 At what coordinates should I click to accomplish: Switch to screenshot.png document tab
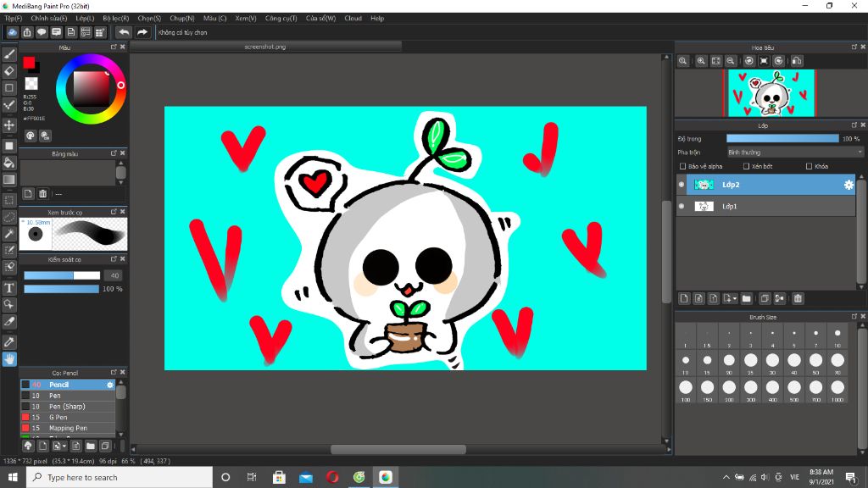[x=264, y=47]
